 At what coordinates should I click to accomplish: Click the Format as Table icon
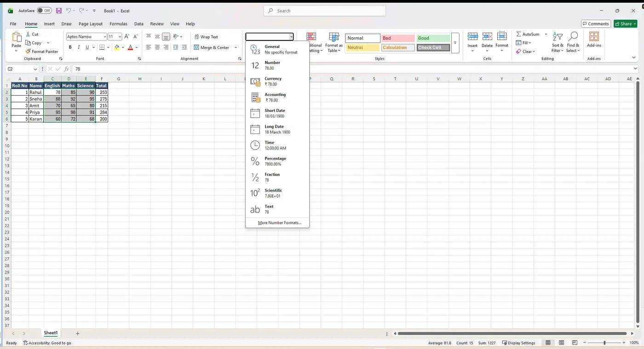click(334, 37)
